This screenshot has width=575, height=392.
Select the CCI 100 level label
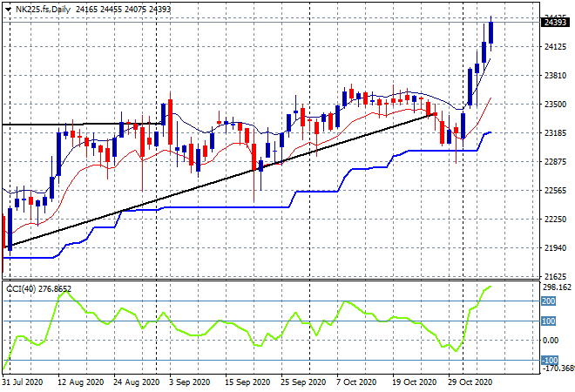pyautogui.click(x=549, y=321)
